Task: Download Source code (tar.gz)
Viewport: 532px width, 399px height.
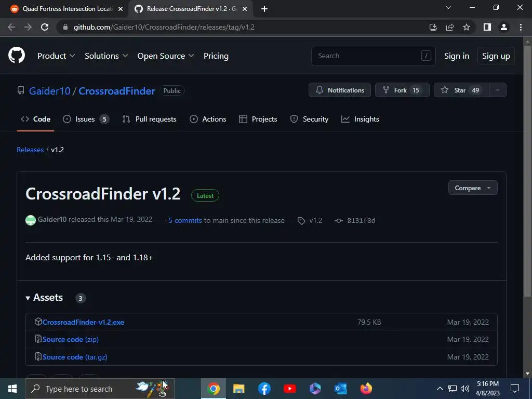Action: point(75,357)
